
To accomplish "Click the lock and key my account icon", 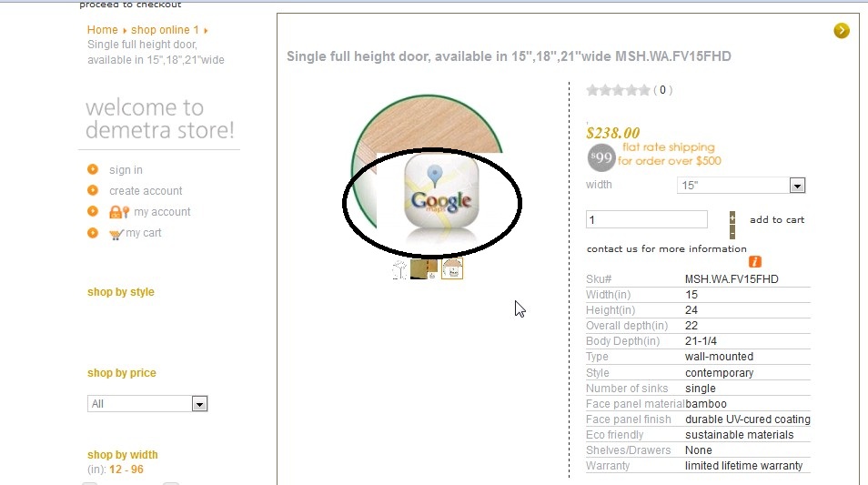I will point(119,212).
